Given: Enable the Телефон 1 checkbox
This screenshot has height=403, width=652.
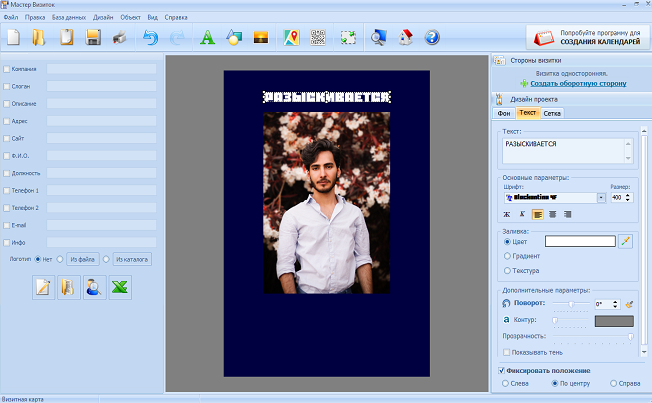Looking at the screenshot, I should pos(7,190).
